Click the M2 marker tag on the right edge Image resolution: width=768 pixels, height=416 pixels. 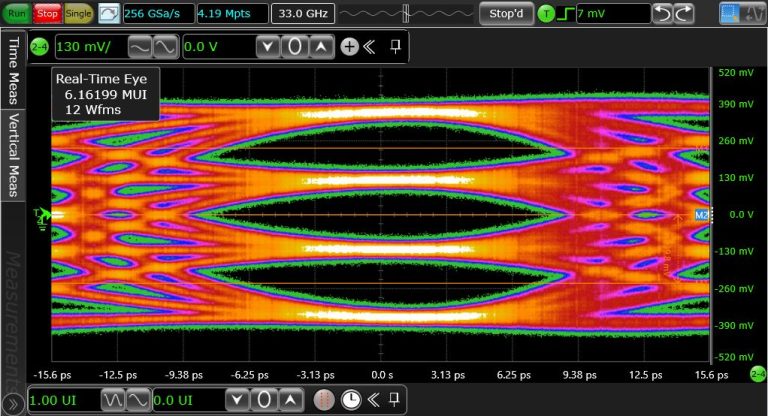tap(702, 215)
